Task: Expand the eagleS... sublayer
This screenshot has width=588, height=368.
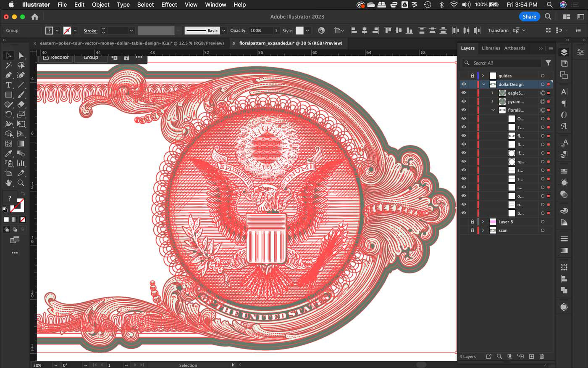Action: (492, 93)
